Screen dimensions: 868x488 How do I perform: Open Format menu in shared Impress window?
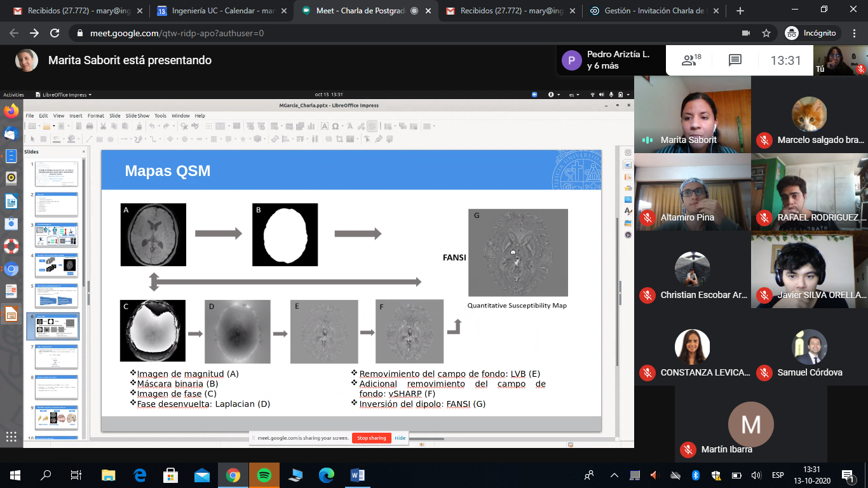[x=96, y=116]
